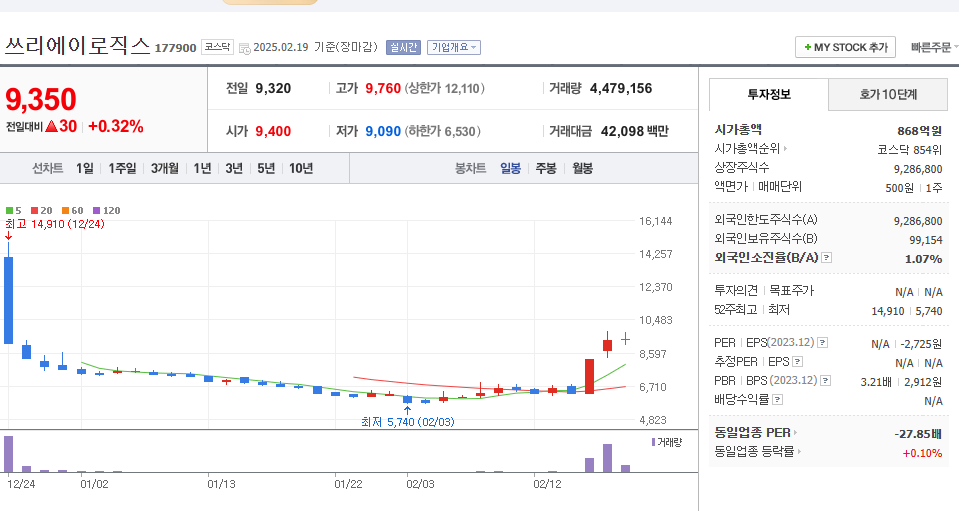Click the 저가 value 9,090
The height and width of the screenshot is (511, 963).
pyautogui.click(x=383, y=131)
